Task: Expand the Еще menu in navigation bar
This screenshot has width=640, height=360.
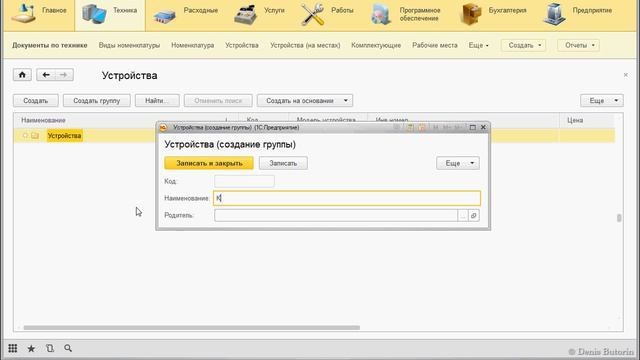Action: [478, 45]
